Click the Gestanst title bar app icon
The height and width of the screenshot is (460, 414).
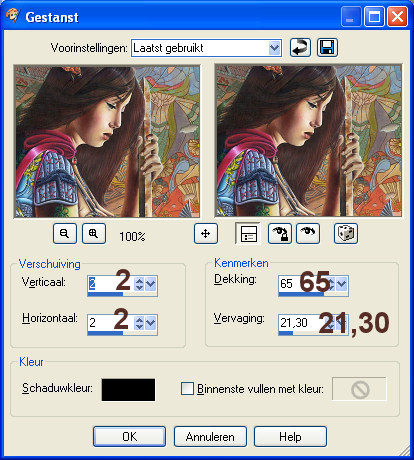[13, 16]
